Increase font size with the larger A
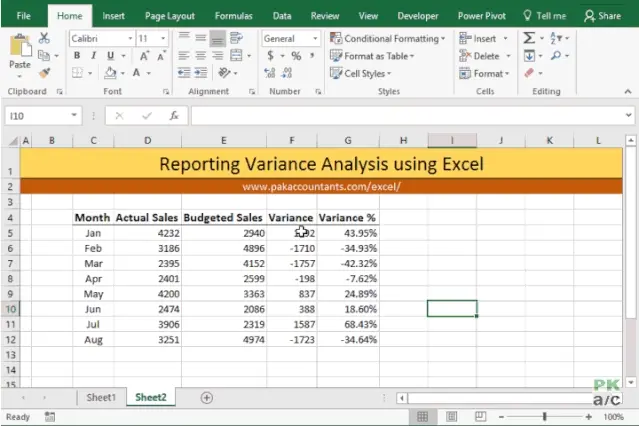The width and height of the screenshot is (639, 426). [x=144, y=56]
